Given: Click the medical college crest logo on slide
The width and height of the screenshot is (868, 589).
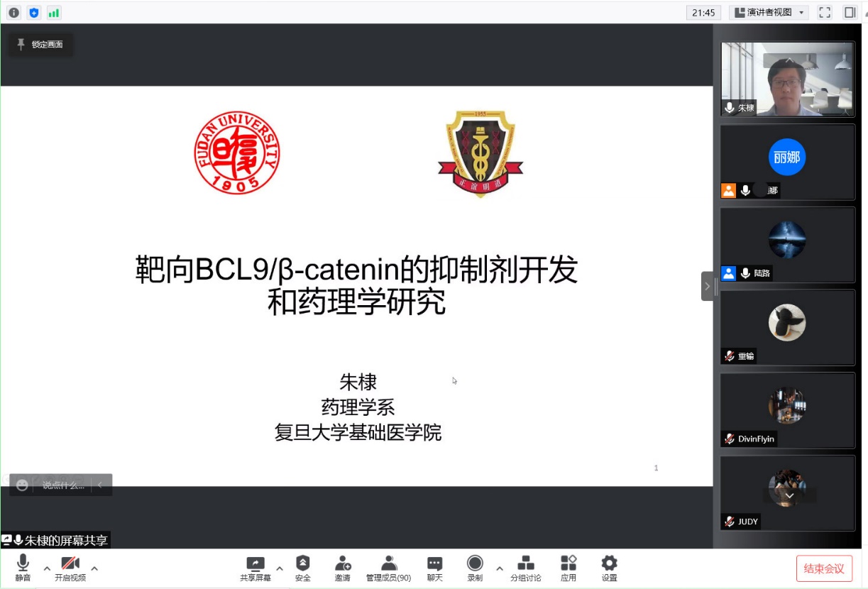Looking at the screenshot, I should point(480,153).
